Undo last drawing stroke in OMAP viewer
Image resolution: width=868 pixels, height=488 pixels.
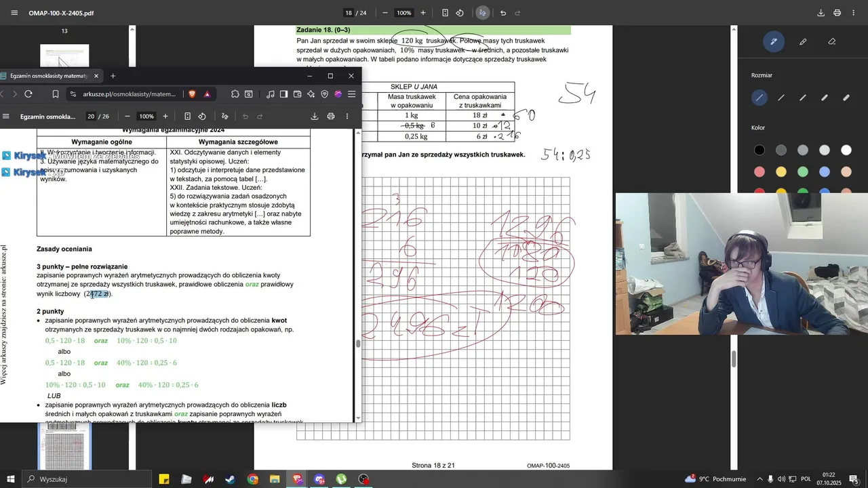tap(502, 13)
